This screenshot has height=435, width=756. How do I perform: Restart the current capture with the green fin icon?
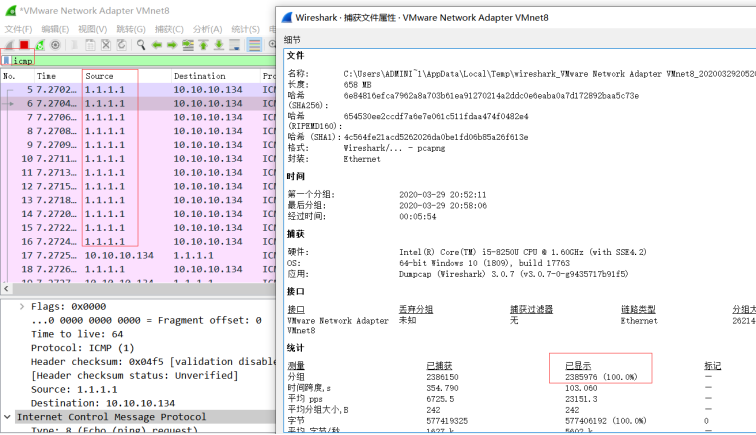coord(40,45)
